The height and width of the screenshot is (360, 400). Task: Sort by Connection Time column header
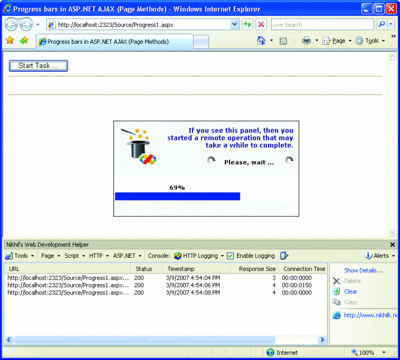coord(303,269)
